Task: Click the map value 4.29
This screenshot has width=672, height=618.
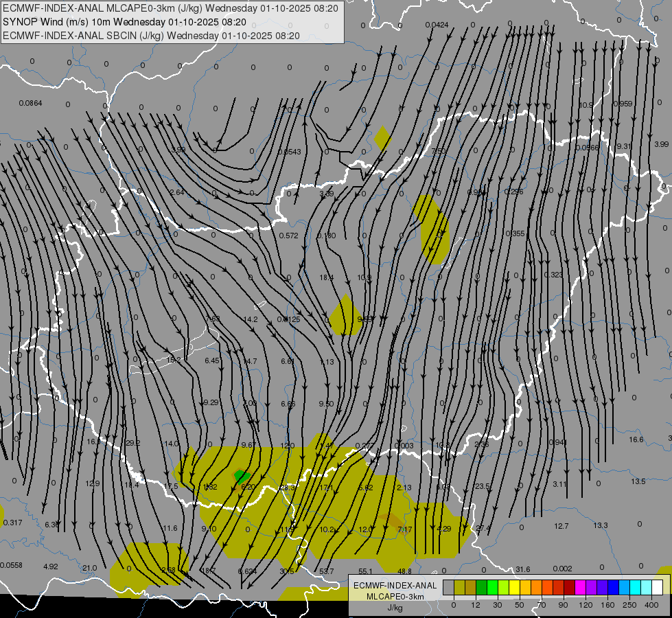Action: [x=444, y=529]
